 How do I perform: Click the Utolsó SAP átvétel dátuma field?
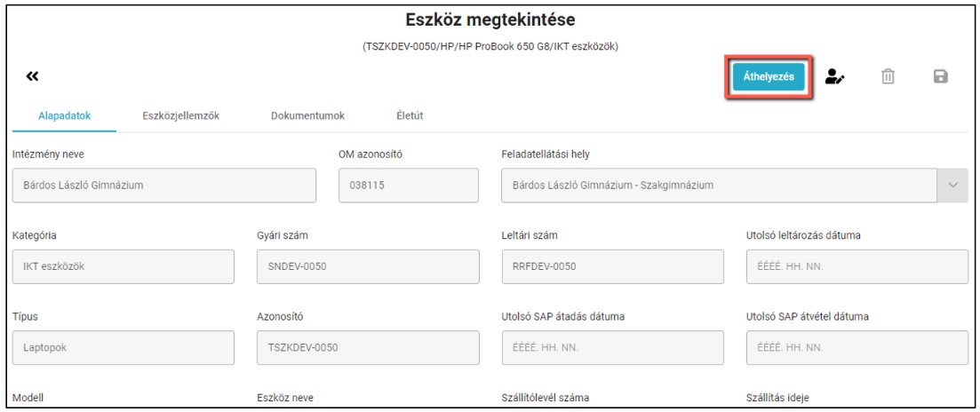coord(857,348)
